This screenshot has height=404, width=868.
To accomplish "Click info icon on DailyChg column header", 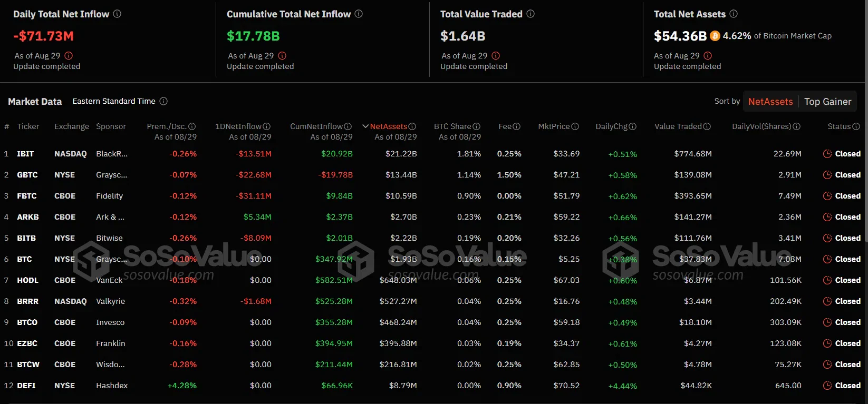I will pyautogui.click(x=633, y=126).
